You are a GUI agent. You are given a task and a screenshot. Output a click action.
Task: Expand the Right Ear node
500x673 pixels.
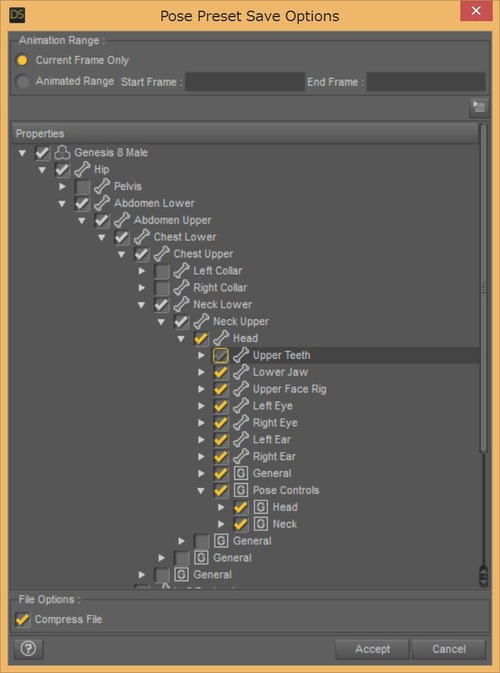click(x=201, y=457)
